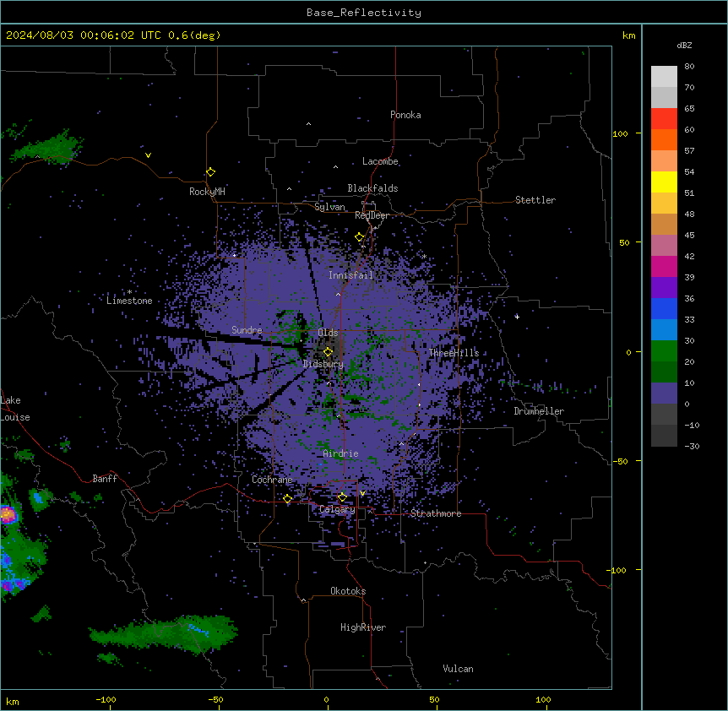
Task: Select the Lacombe city label
Action: click(x=380, y=161)
